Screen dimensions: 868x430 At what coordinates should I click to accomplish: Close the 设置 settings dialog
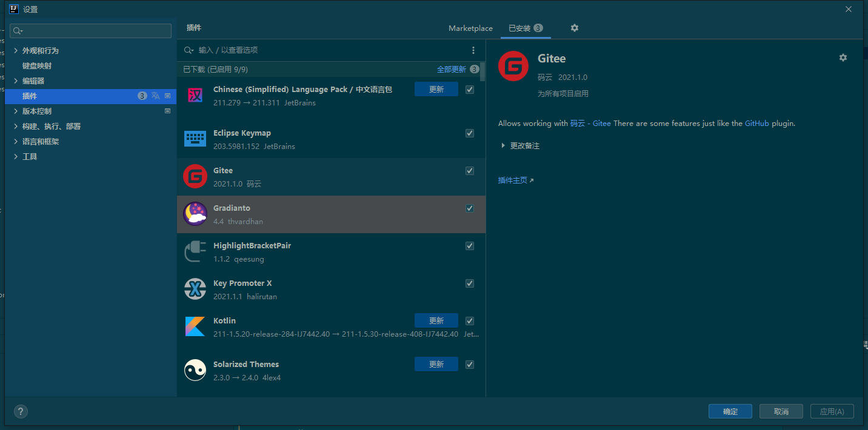(x=849, y=9)
